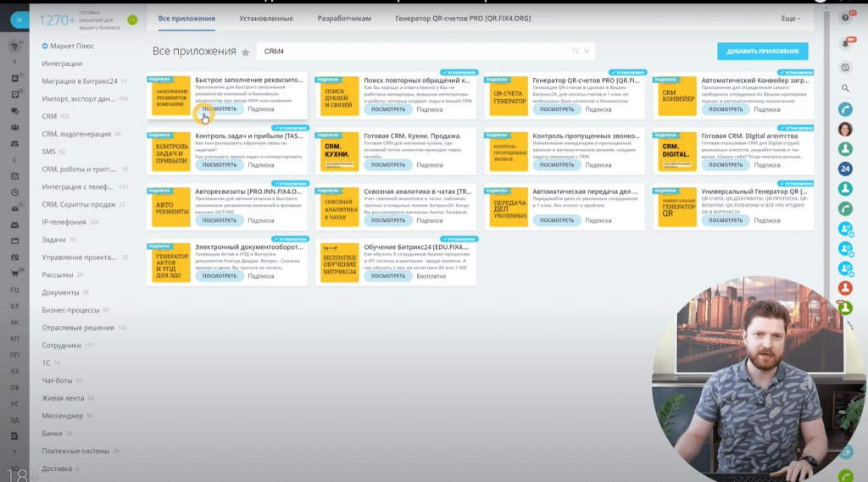Expand the 'Еще' dropdown menu

click(x=791, y=19)
